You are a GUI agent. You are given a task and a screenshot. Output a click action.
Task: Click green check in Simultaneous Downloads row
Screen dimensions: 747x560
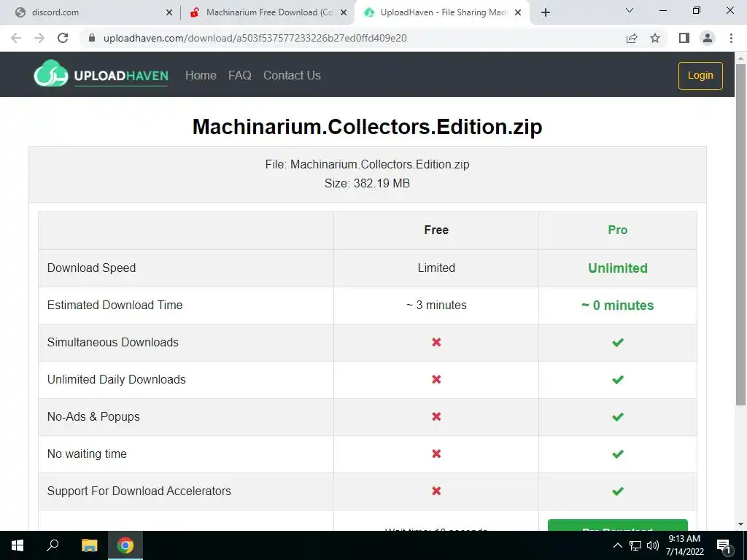click(x=618, y=343)
